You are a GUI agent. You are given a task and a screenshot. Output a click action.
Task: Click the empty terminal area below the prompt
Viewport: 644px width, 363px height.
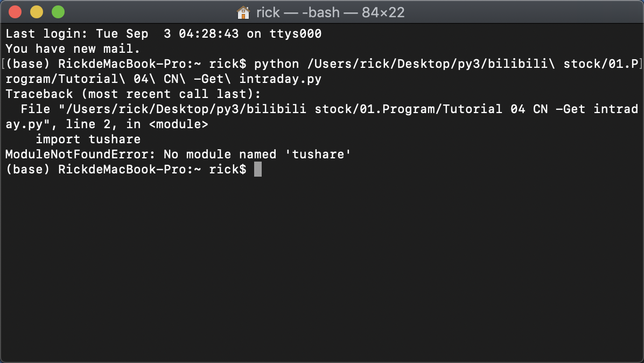(322, 267)
